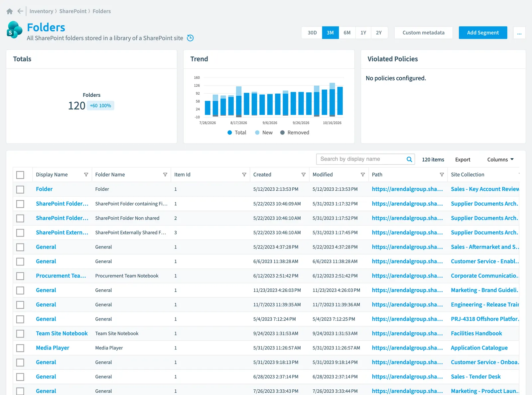Open the Facilities Handbook site collection
The width and height of the screenshot is (532, 395).
pyautogui.click(x=476, y=334)
